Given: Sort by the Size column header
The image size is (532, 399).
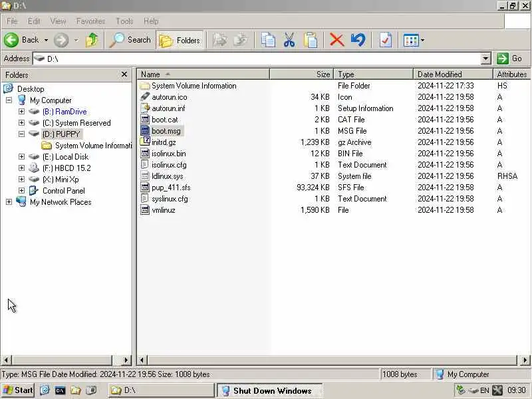Looking at the screenshot, I should (x=302, y=74).
